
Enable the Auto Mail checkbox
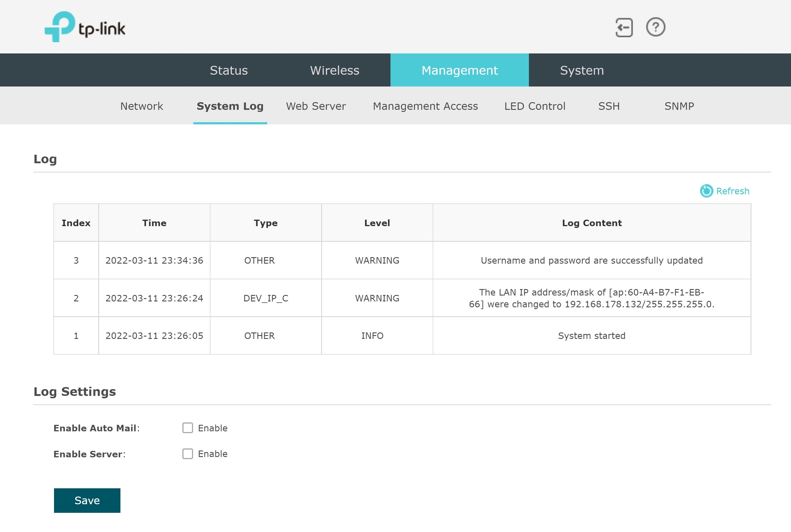tap(188, 428)
